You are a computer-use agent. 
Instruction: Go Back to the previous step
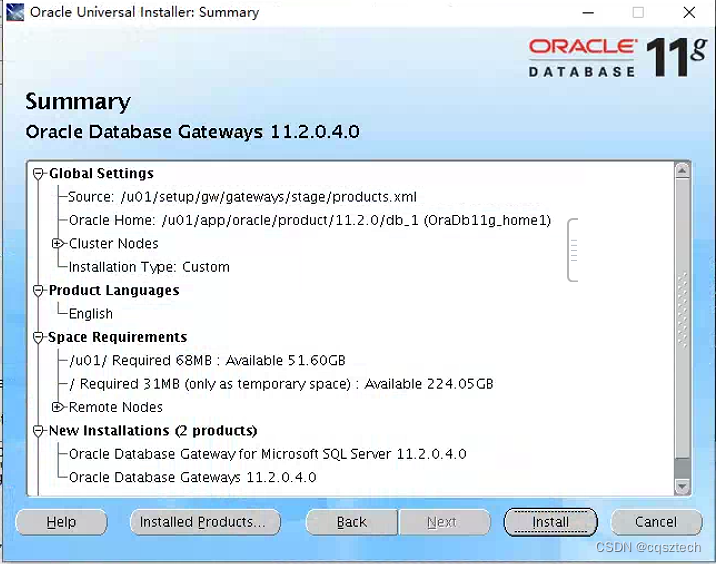tap(351, 522)
